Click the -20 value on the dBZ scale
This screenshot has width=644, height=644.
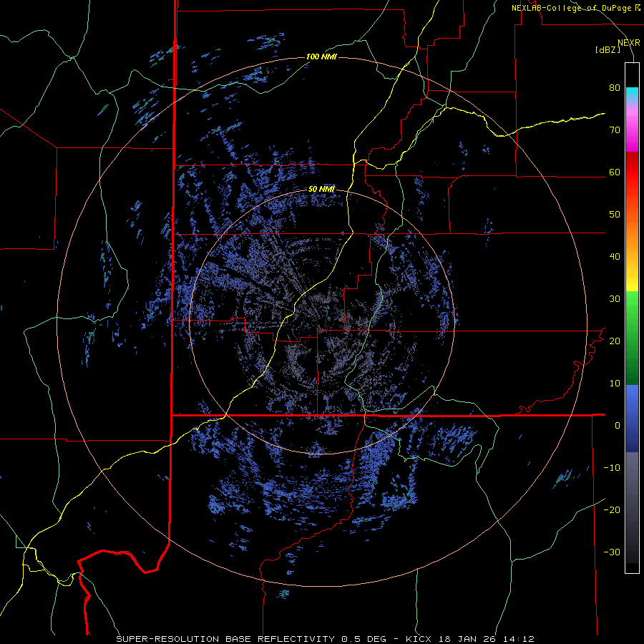click(x=612, y=510)
